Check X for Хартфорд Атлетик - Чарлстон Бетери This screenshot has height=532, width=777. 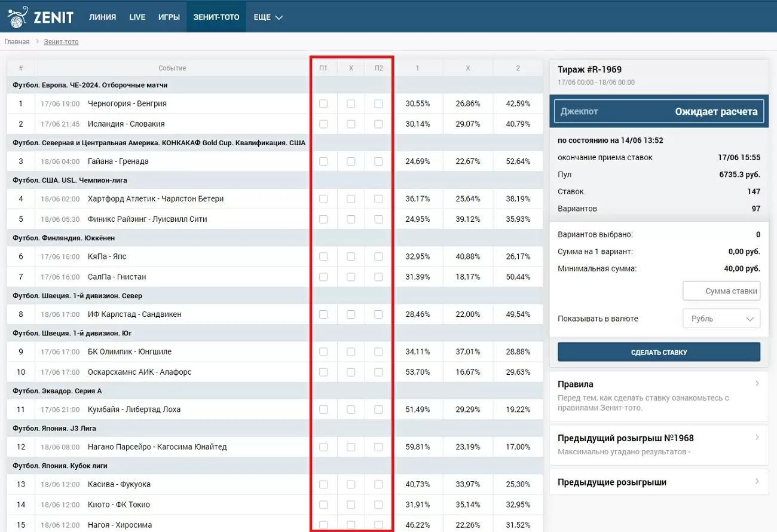tap(351, 198)
